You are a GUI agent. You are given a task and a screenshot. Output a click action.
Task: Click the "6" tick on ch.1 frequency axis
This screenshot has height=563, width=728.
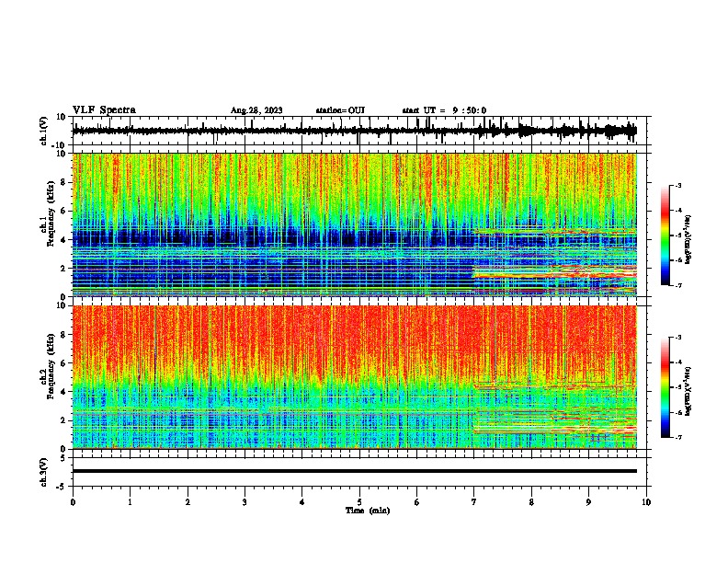[x=63, y=211]
